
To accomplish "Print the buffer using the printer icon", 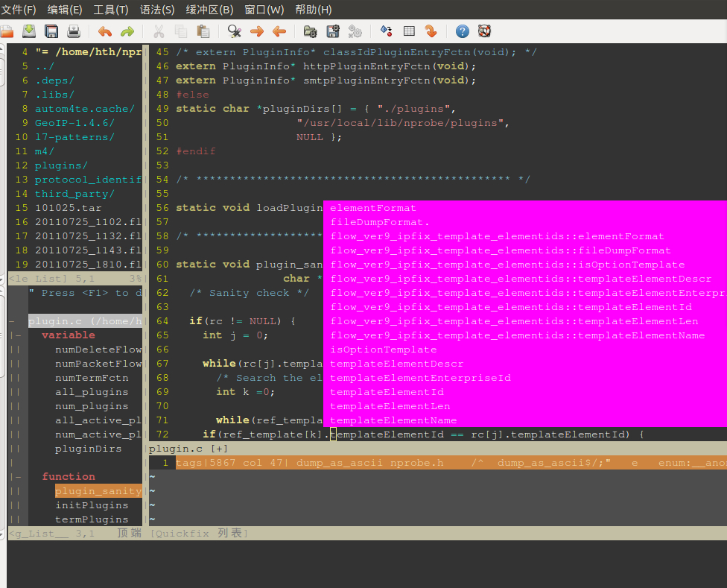I will pos(74,31).
